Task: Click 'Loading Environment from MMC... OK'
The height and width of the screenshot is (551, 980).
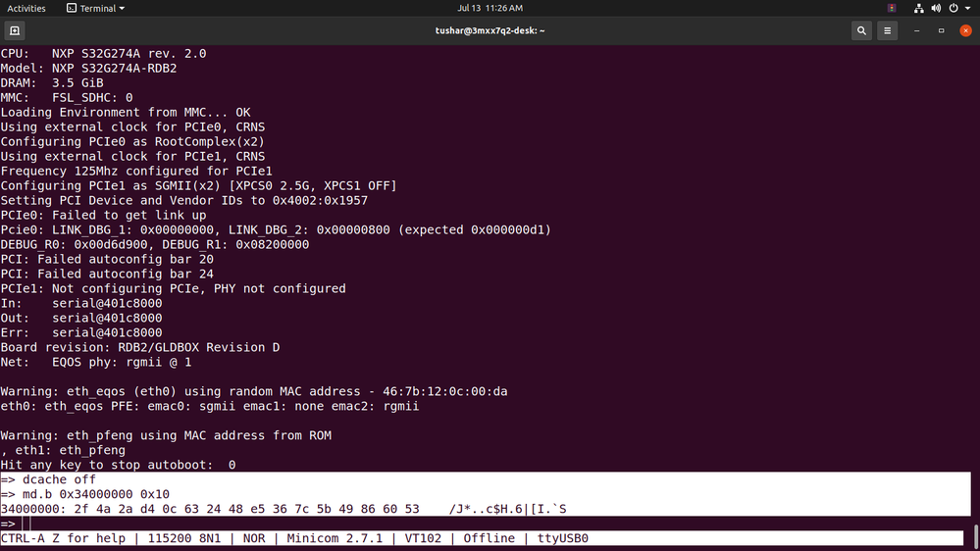Action: (125, 113)
